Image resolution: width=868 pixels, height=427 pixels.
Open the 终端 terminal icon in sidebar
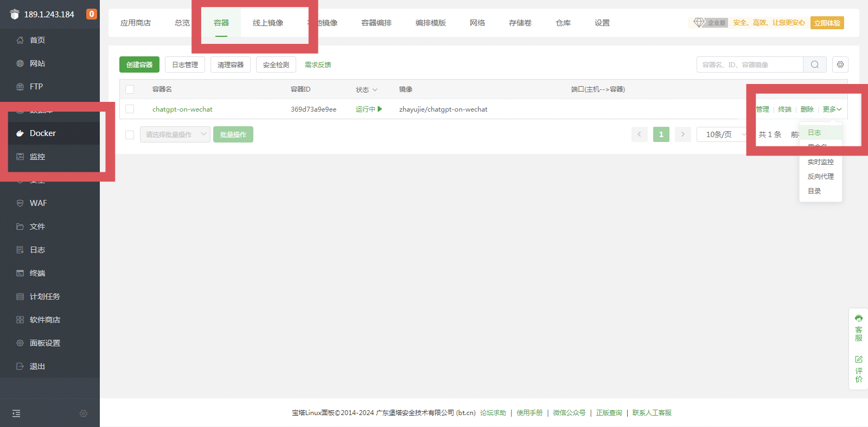coord(20,273)
